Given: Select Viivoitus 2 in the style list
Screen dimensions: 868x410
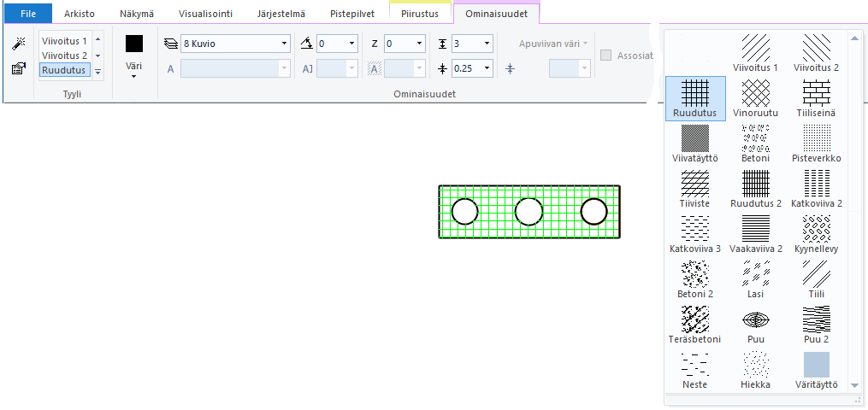Looking at the screenshot, I should (64, 56).
